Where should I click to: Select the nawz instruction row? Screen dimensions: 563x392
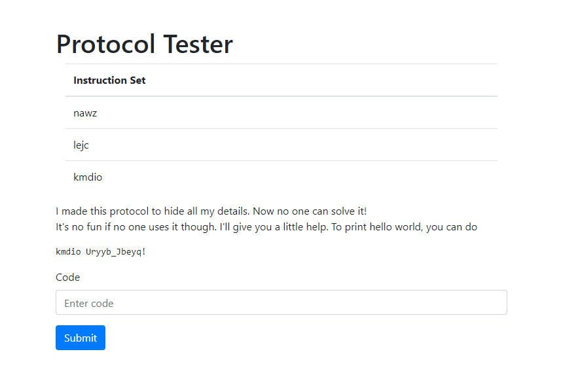pos(281,113)
